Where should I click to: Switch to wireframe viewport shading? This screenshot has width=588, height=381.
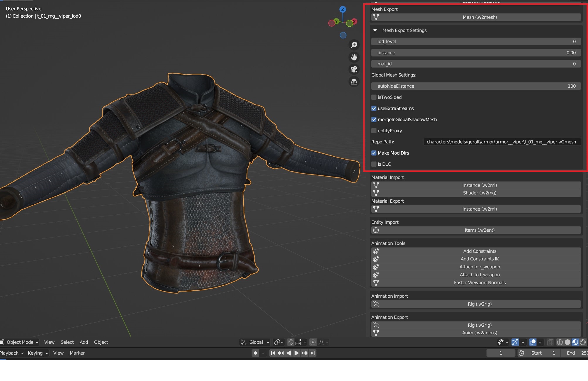560,342
